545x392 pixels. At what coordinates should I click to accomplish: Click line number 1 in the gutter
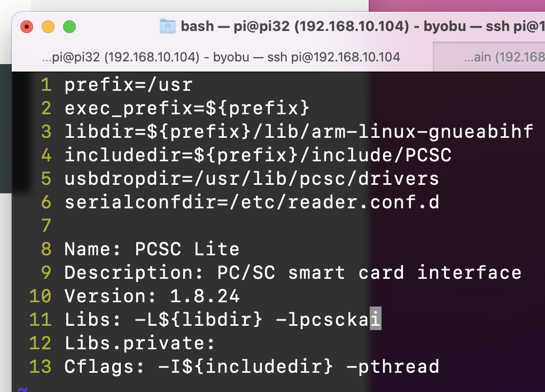[45, 85]
